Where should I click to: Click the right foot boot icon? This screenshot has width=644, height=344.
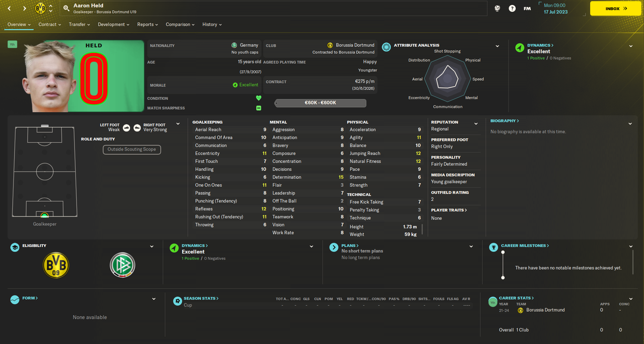coord(137,128)
